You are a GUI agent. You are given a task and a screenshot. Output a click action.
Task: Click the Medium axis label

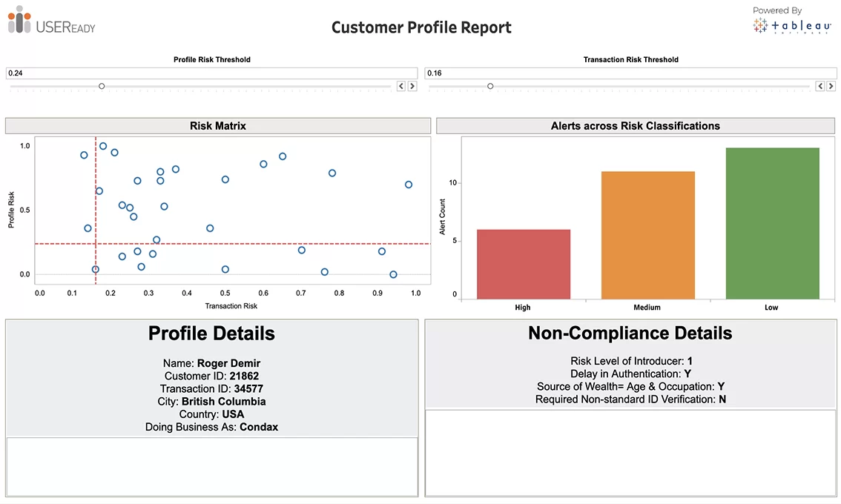click(647, 308)
